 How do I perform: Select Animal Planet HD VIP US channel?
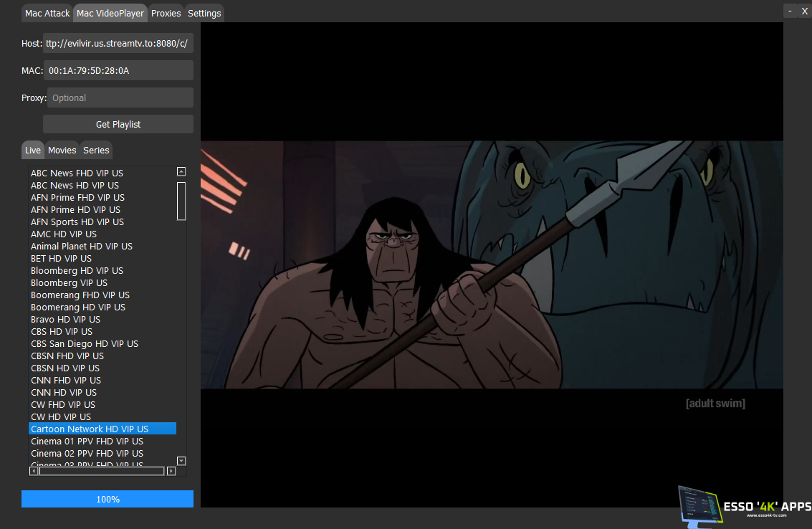[82, 246]
